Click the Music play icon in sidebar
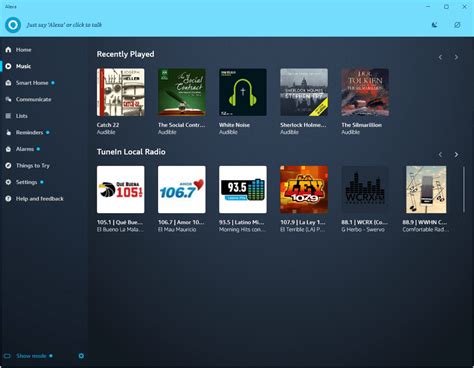This screenshot has height=368, width=474. 8,66
